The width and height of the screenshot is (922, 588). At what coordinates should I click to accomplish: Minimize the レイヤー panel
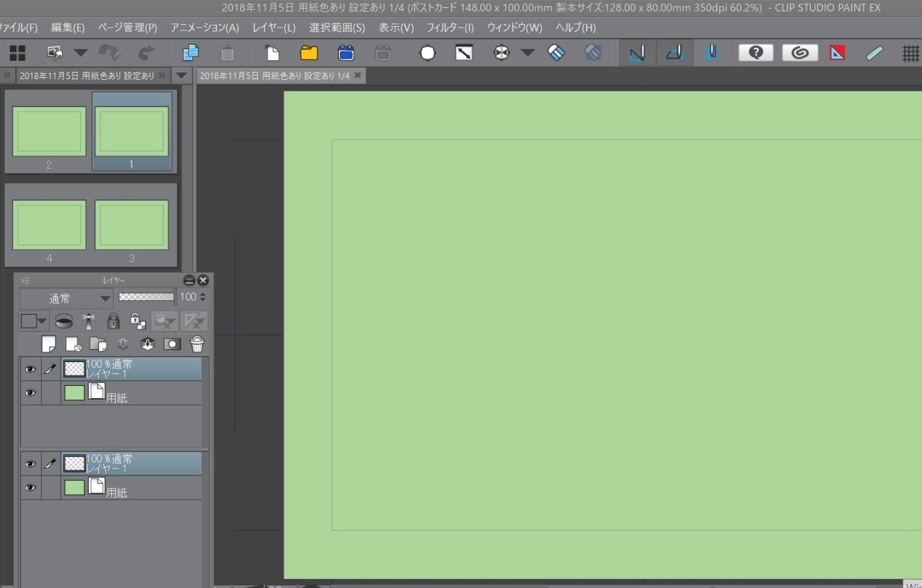coord(189,281)
